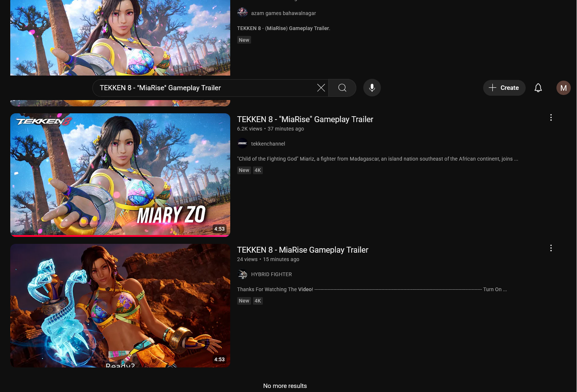Open the notifications bell
This screenshot has height=392, width=577.
(538, 88)
